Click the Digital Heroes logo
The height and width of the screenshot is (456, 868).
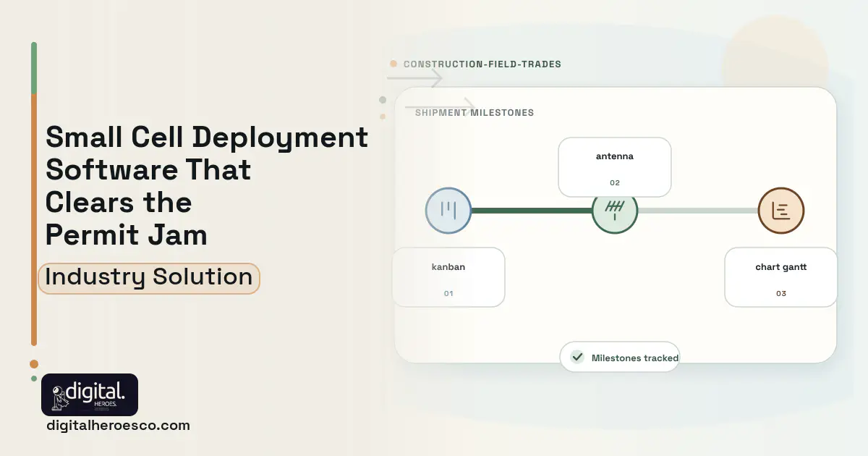pos(90,394)
